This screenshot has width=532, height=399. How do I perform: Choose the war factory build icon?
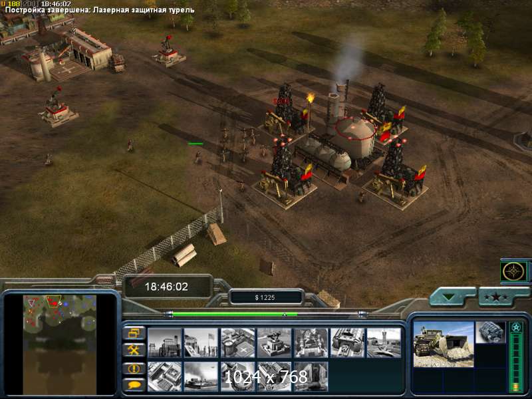(x=347, y=342)
